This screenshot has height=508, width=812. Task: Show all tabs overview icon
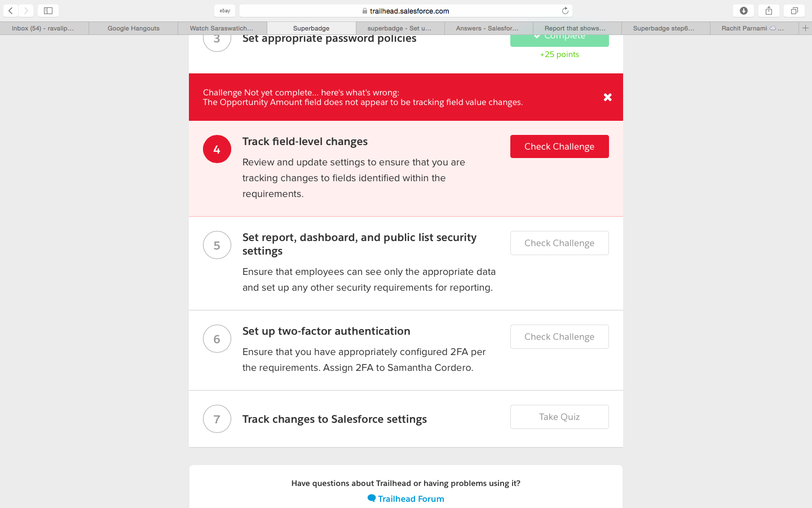[794, 11]
